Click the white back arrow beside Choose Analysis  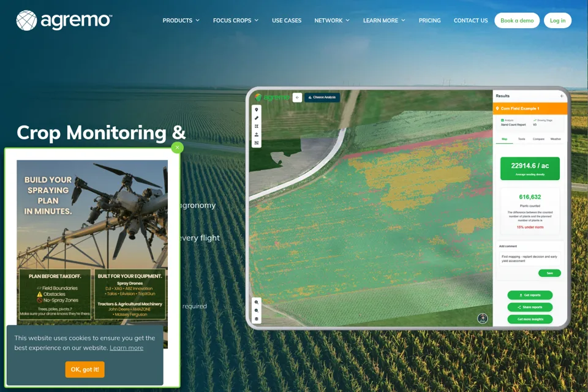pos(298,97)
